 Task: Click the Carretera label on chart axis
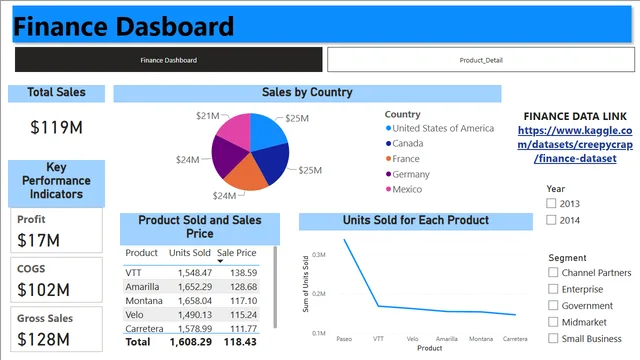click(x=515, y=339)
